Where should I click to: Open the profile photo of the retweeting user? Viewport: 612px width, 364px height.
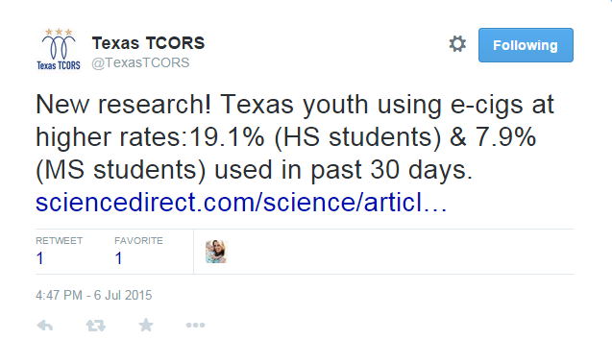216,252
